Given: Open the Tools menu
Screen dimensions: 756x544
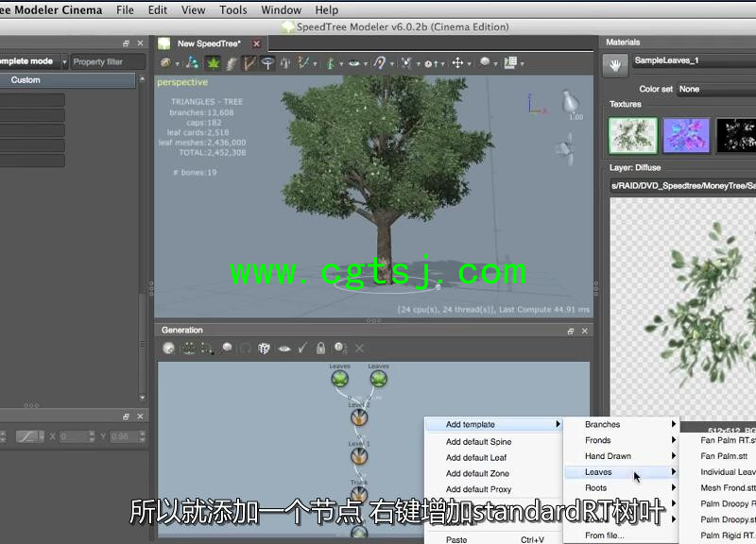Looking at the screenshot, I should point(233,10).
